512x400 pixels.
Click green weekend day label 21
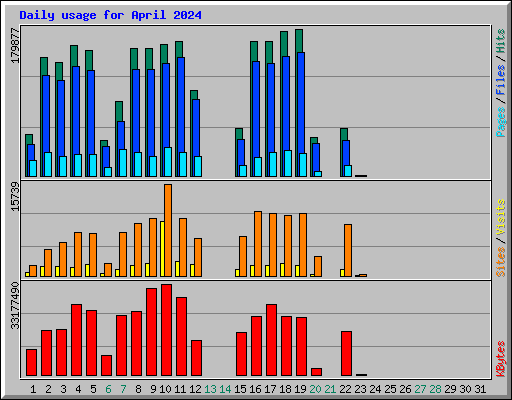tap(330, 389)
